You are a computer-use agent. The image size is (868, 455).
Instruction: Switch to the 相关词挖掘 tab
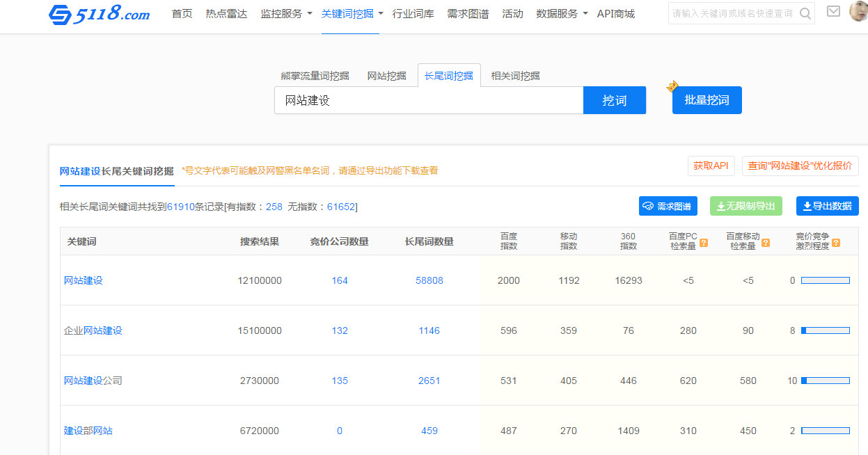[x=515, y=76]
